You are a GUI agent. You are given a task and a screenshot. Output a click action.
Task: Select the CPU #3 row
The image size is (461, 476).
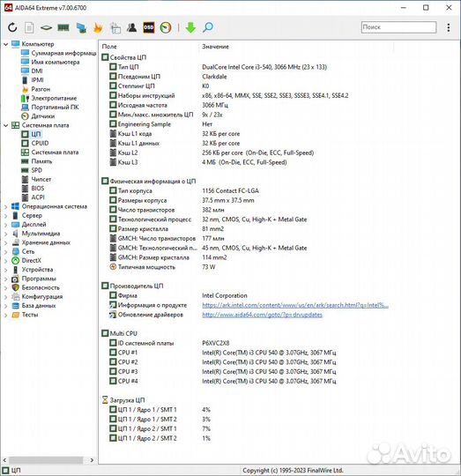pos(223,372)
